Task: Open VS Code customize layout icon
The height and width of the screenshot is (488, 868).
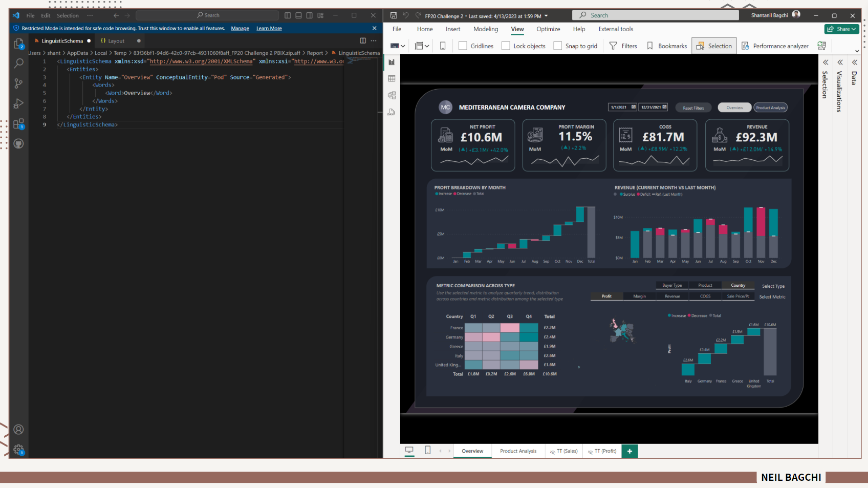Action: coord(320,15)
